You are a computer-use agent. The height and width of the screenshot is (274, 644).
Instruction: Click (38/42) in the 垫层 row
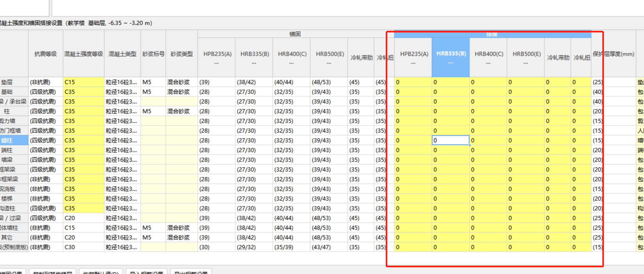[254, 82]
